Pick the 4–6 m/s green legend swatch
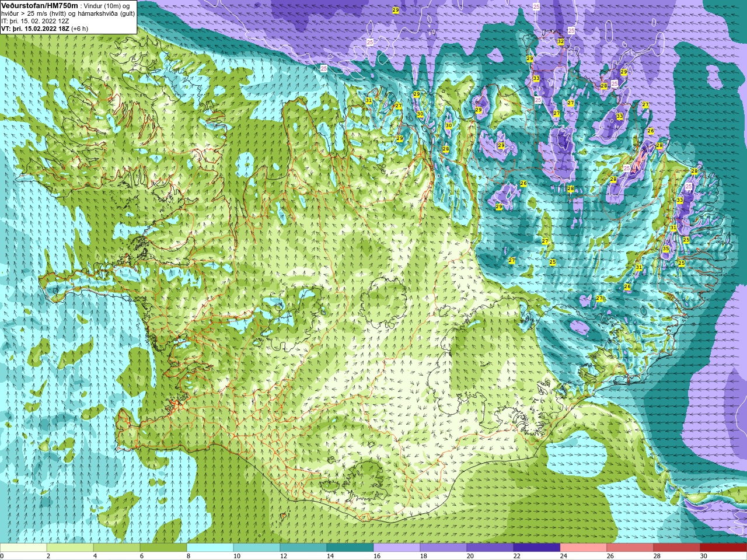This screenshot has height=560, width=747. (117, 548)
